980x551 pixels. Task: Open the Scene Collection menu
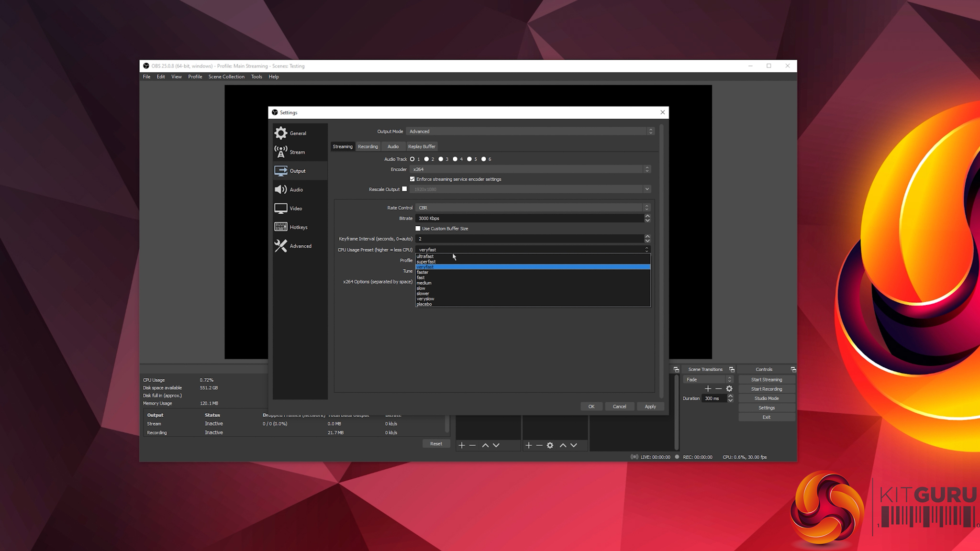point(226,77)
